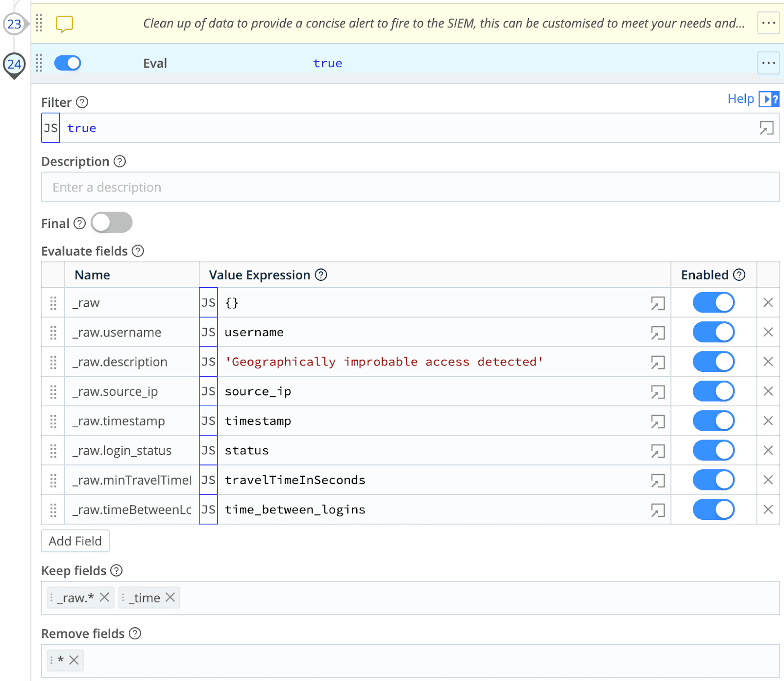Remove the _time tag from Keep fields
784x681 pixels.
[171, 597]
